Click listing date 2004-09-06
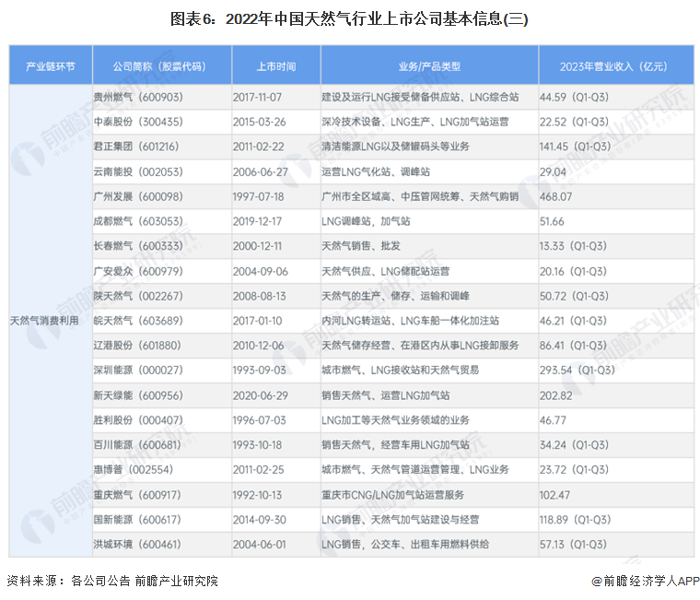Image resolution: width=700 pixels, height=600 pixels. [261, 271]
